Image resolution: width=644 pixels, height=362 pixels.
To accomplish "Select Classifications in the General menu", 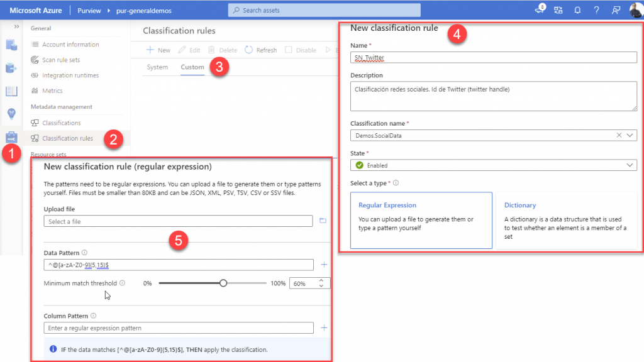I will [63, 122].
